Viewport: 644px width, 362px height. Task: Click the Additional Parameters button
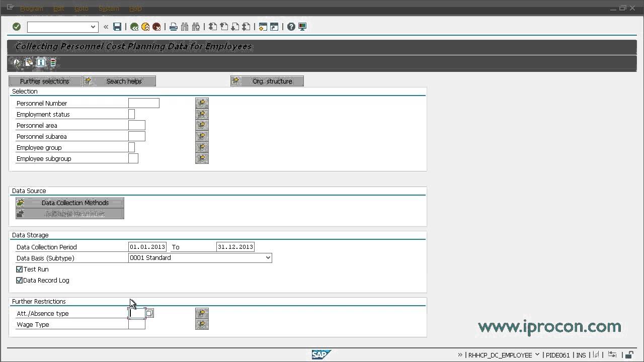(70, 214)
